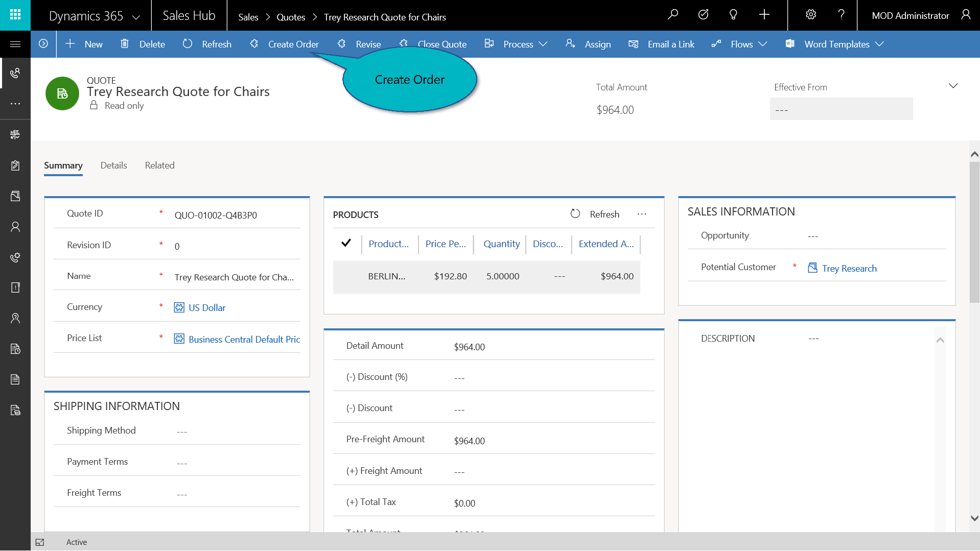Image resolution: width=980 pixels, height=551 pixels.
Task: Click the help question mark icon
Action: click(x=841, y=15)
